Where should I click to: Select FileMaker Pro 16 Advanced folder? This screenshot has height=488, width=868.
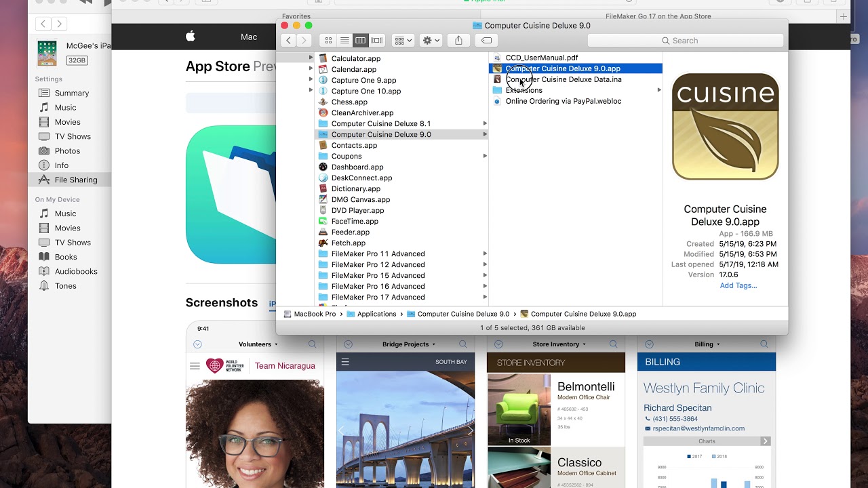tap(378, 286)
